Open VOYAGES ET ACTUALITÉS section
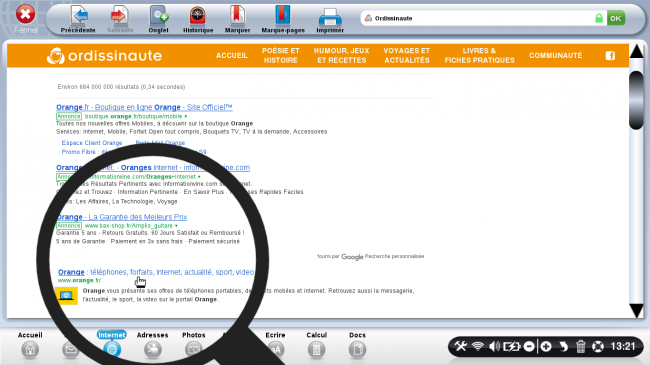Image resolution: width=650 pixels, height=365 pixels. pos(407,56)
